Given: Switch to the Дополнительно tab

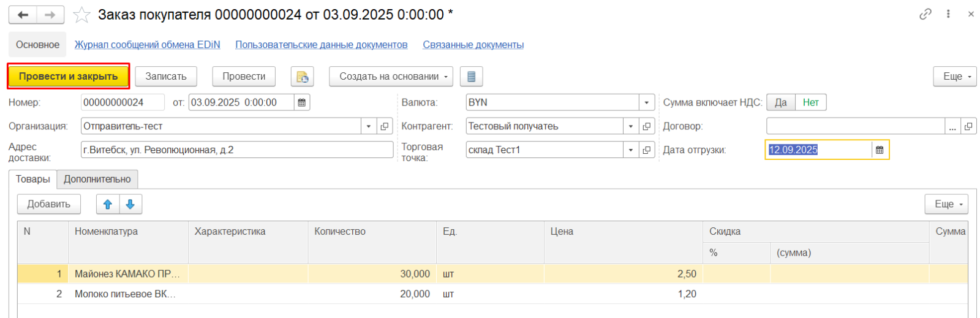Looking at the screenshot, I should coord(97,179).
